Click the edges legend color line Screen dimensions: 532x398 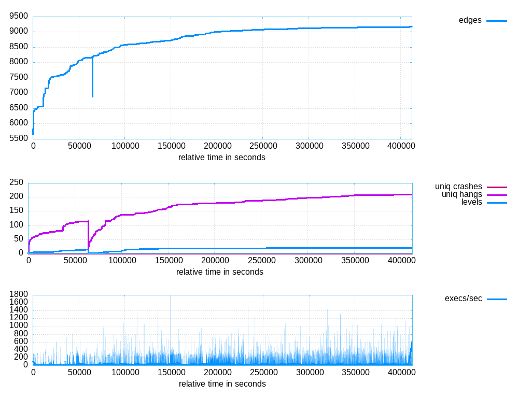point(496,21)
